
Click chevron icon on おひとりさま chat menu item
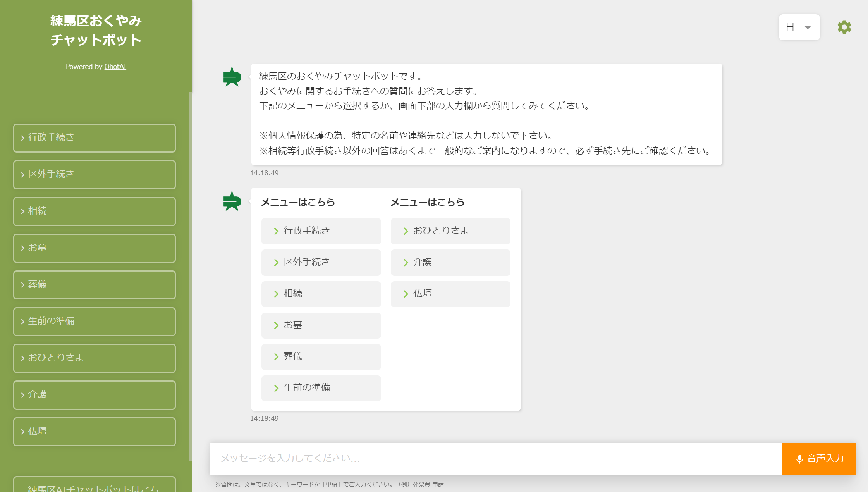(406, 231)
